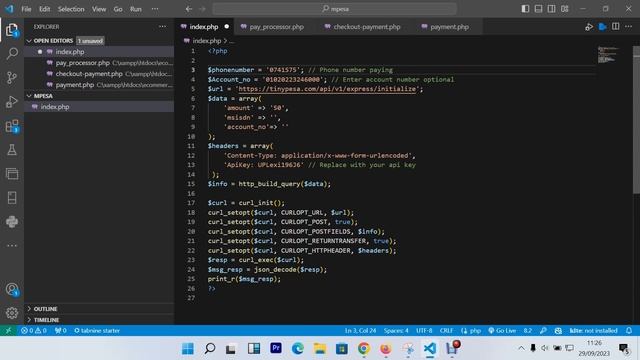Click the run code icon in editor toolbar

coord(589,27)
